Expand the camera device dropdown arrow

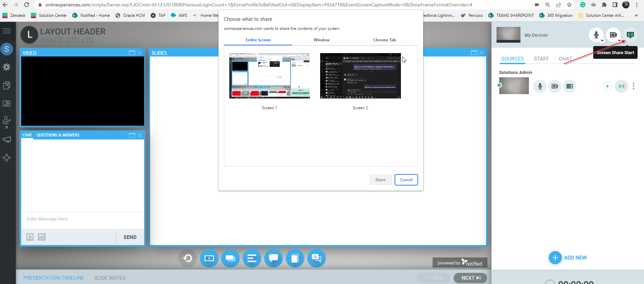619,41
